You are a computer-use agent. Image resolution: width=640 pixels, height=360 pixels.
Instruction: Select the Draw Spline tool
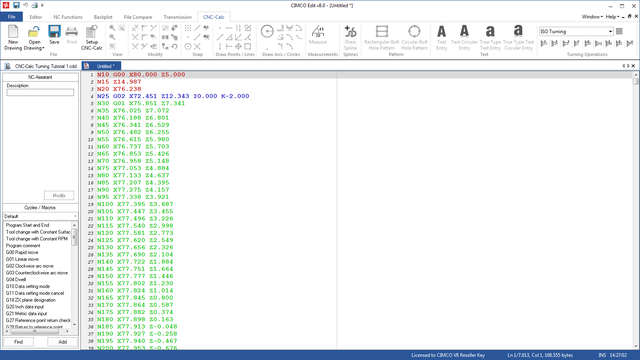pyautogui.click(x=350, y=37)
